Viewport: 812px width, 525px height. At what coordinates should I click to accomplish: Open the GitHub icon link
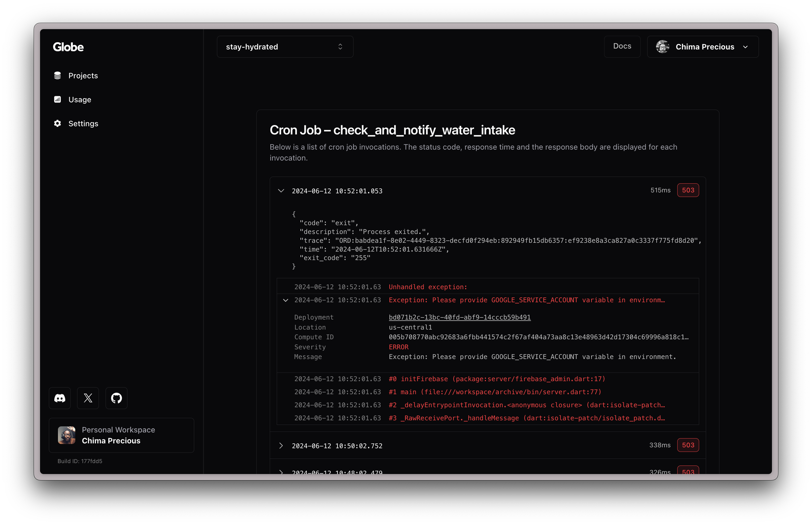[116, 398]
